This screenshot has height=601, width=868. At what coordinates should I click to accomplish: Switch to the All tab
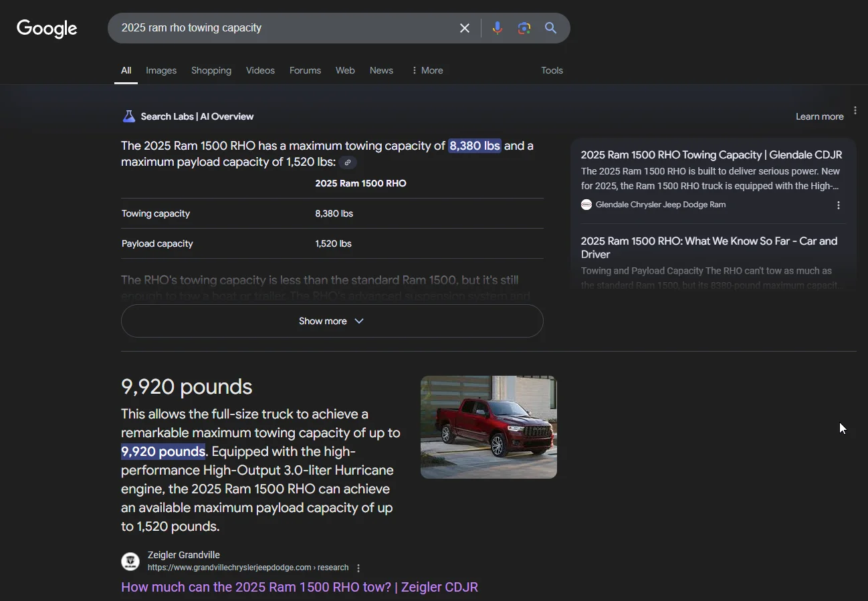tap(126, 70)
